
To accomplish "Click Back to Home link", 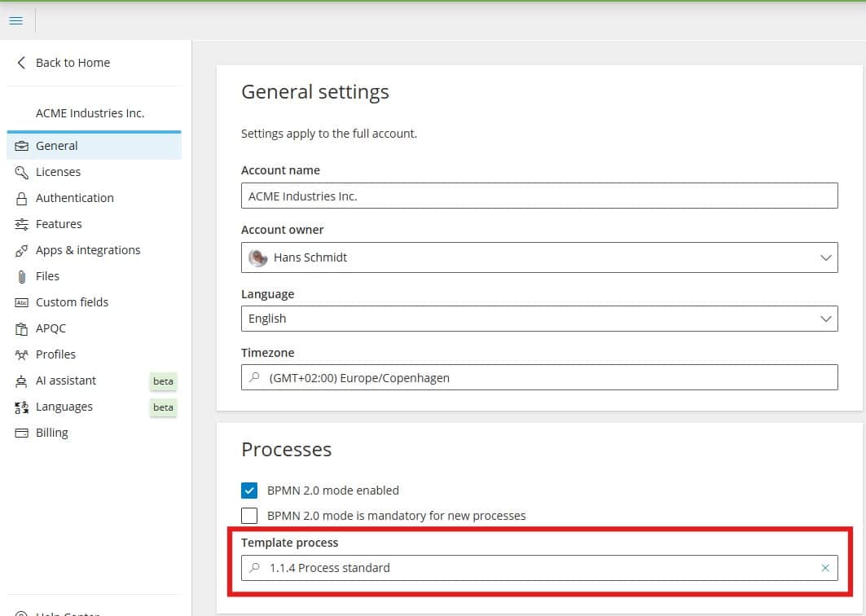I will 73,63.
